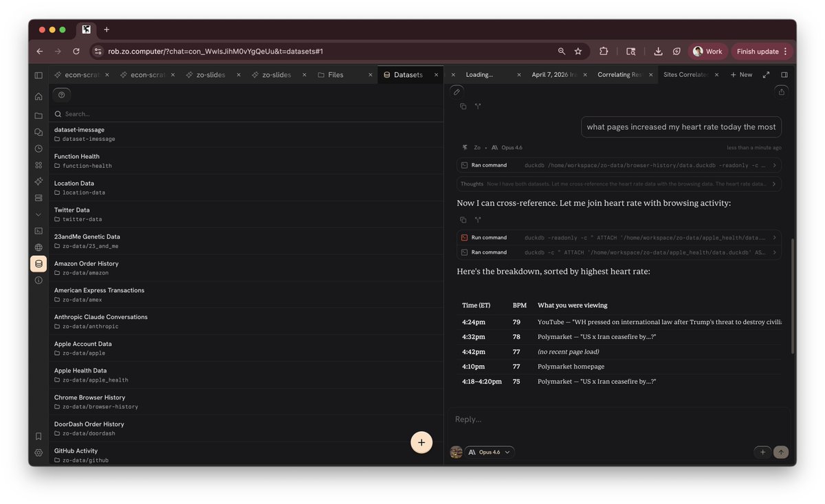Screen dimensions: 825x504
Task: Open the Chats bubble icon in sidebar
Action: 38,132
